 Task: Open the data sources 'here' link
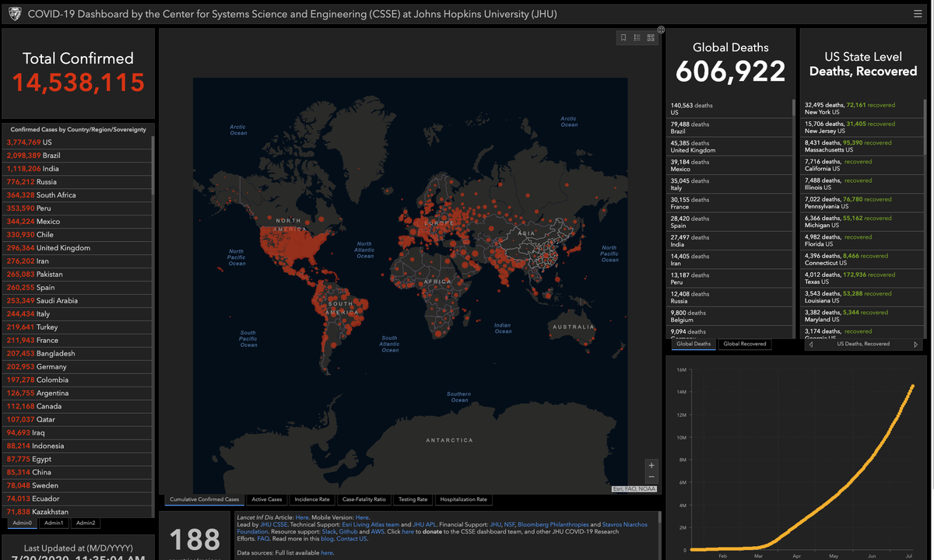(x=327, y=553)
